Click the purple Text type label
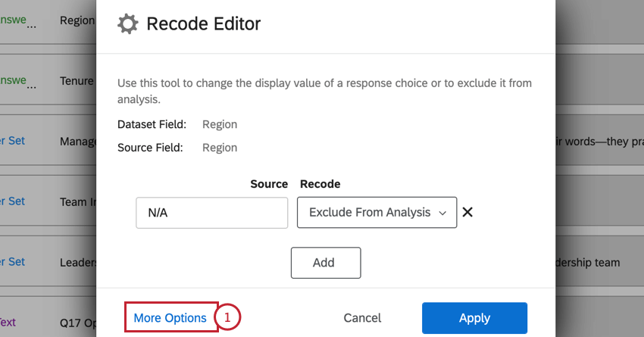The width and height of the screenshot is (644, 337). [x=9, y=322]
